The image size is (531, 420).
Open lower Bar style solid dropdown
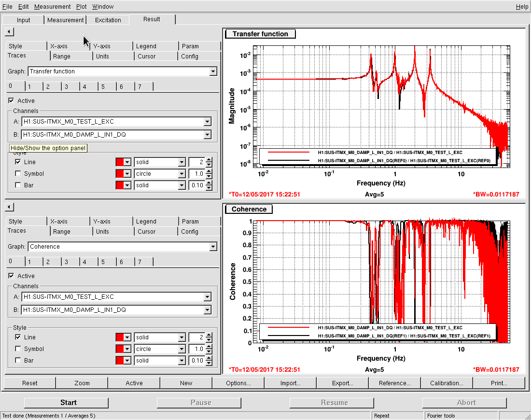pos(182,361)
